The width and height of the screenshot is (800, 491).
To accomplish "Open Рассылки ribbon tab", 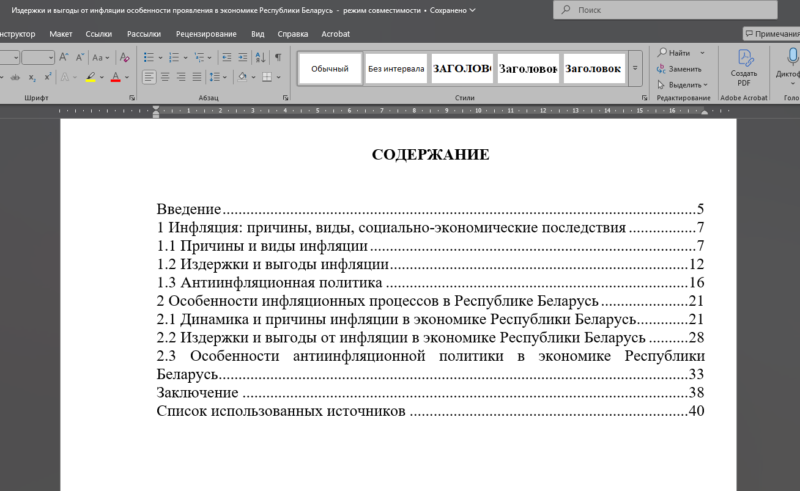I will coord(144,34).
